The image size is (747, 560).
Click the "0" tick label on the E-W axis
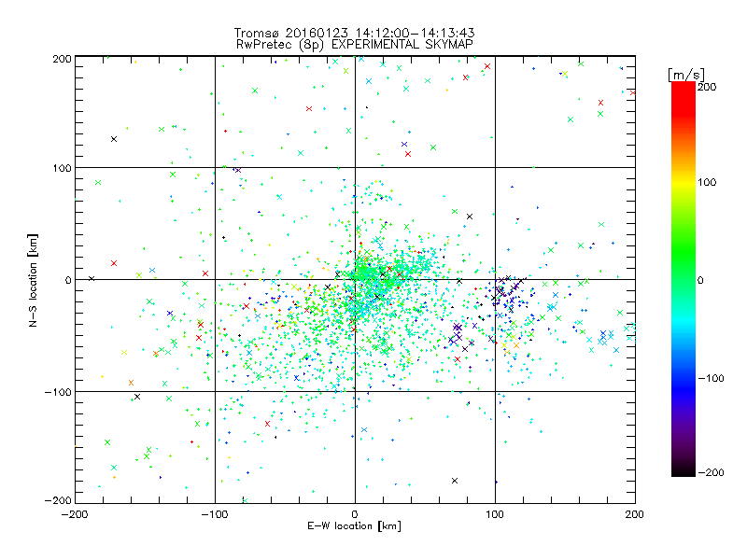click(x=355, y=514)
